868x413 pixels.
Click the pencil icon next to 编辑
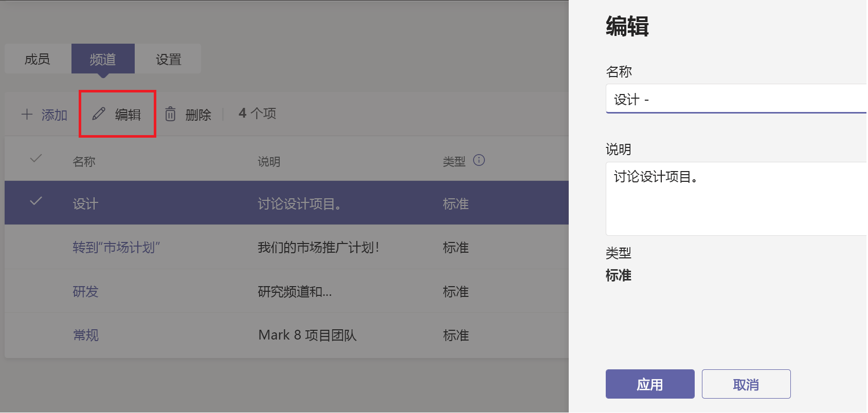tap(99, 114)
